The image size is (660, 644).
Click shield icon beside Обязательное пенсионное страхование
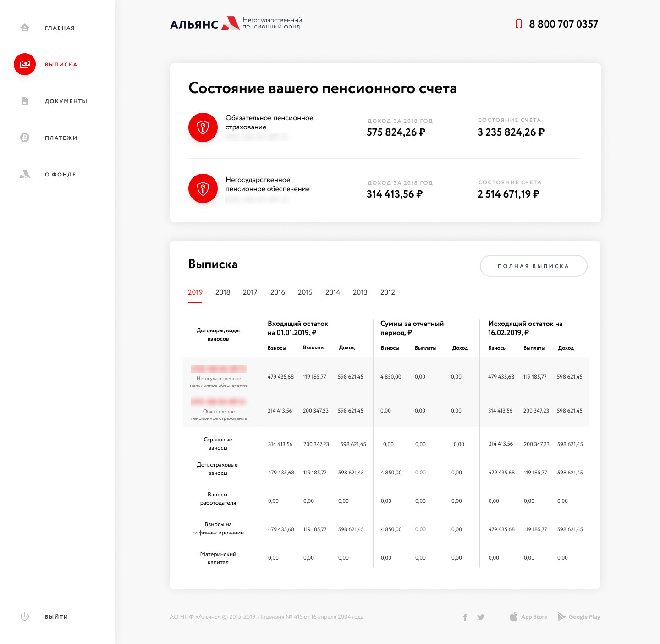pos(203,127)
